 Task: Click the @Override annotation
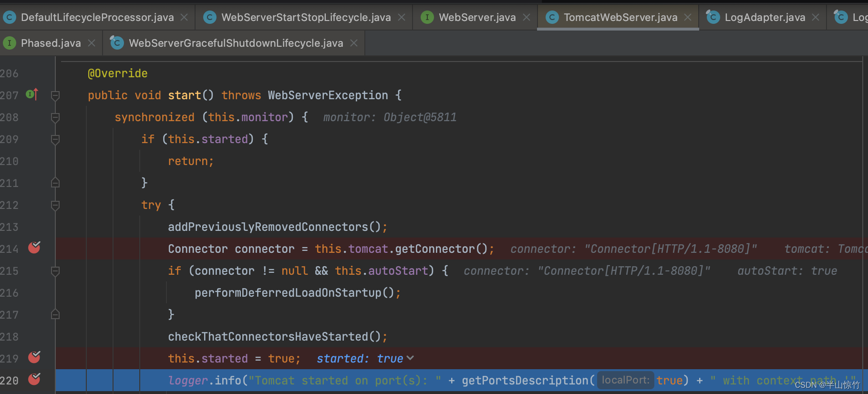(x=117, y=73)
